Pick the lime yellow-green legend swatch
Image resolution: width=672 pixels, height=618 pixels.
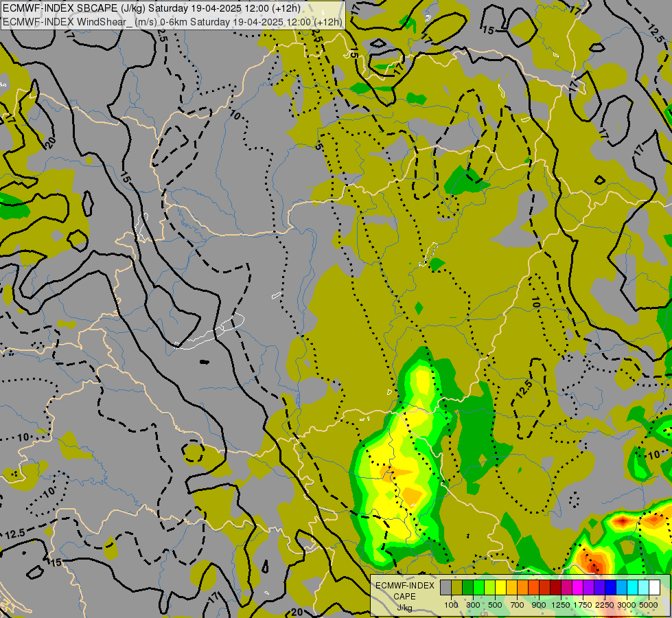click(490, 588)
